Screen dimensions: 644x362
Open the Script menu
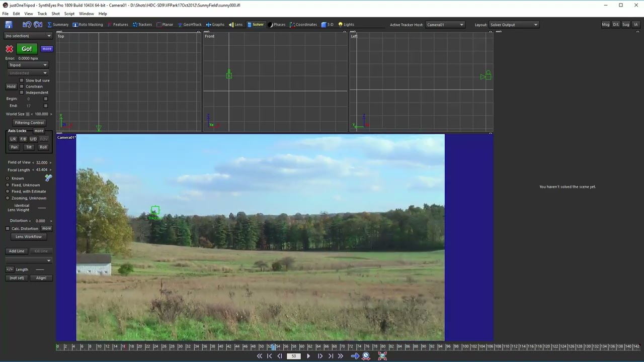[x=69, y=14]
